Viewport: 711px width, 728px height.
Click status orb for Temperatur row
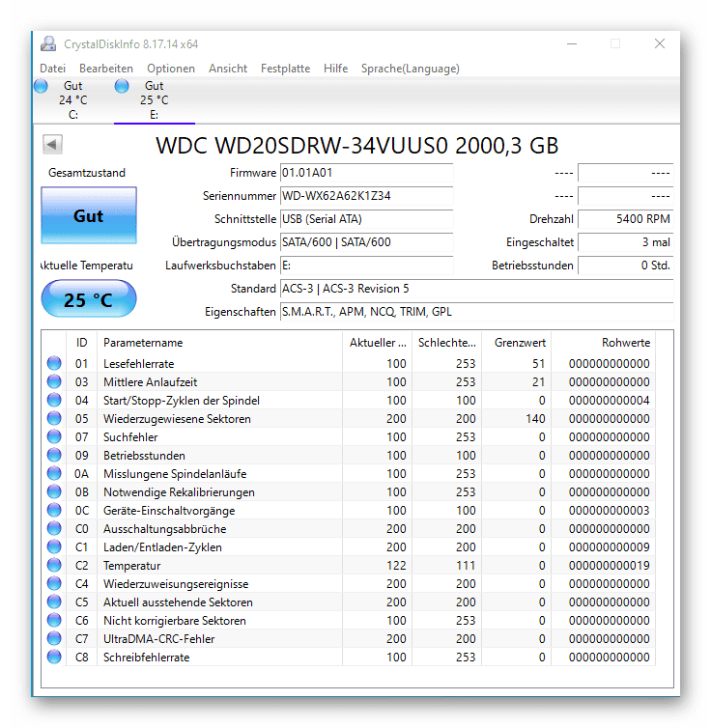[x=54, y=565]
